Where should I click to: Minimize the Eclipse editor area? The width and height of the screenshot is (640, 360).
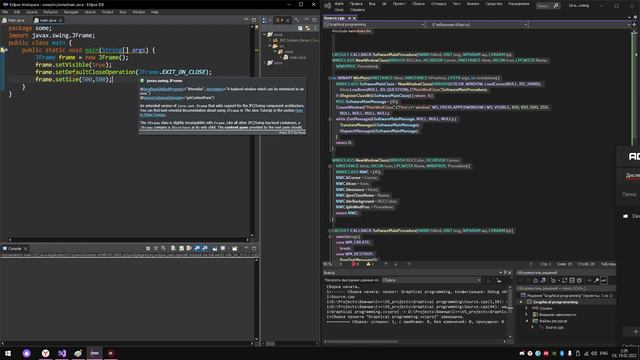[246, 20]
